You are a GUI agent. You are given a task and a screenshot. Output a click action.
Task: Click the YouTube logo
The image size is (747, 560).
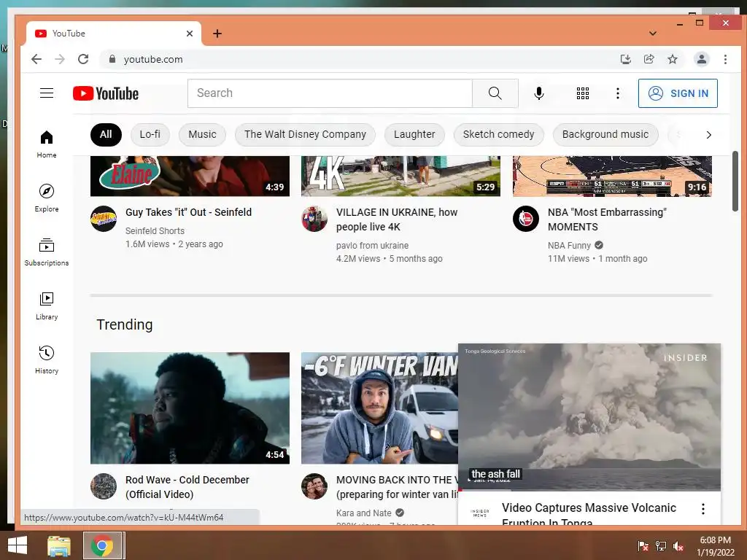pos(106,93)
